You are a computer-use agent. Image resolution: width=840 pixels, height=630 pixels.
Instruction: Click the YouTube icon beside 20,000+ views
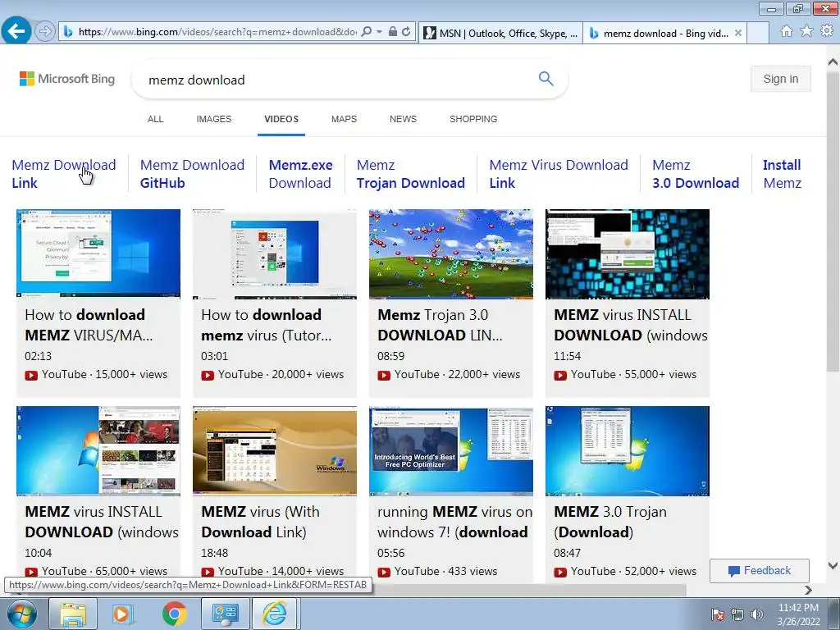pyautogui.click(x=208, y=375)
